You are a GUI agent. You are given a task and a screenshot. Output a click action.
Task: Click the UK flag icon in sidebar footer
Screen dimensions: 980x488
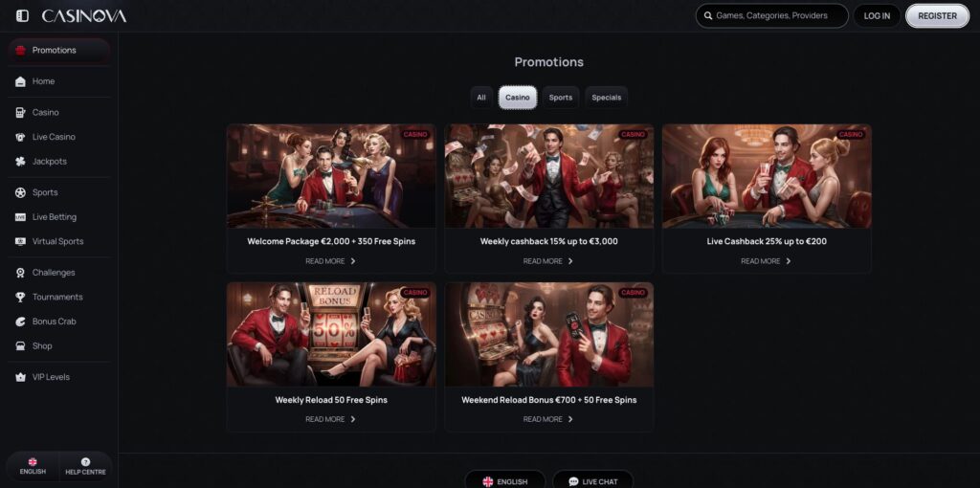click(33, 462)
